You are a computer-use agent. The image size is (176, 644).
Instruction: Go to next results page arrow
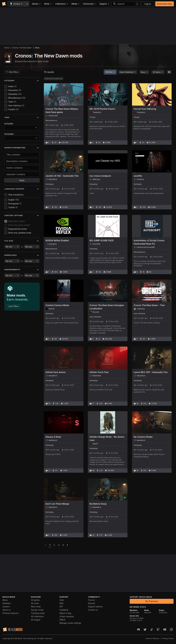tap(67, 545)
